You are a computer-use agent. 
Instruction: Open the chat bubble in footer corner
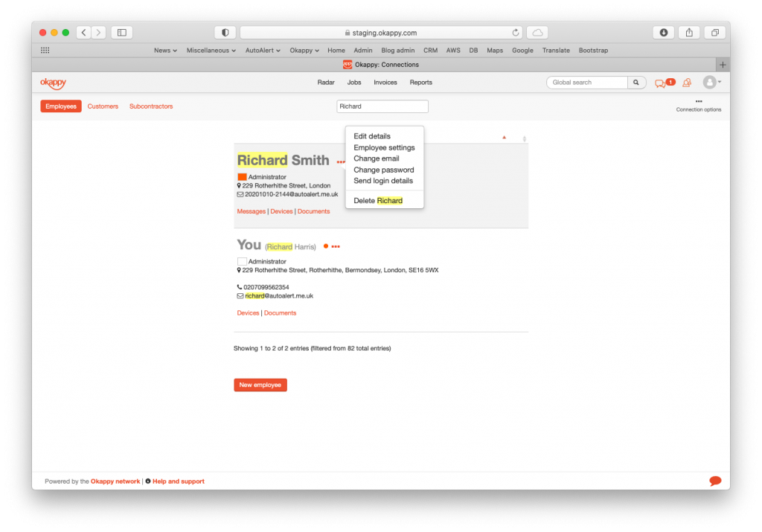pyautogui.click(x=715, y=481)
